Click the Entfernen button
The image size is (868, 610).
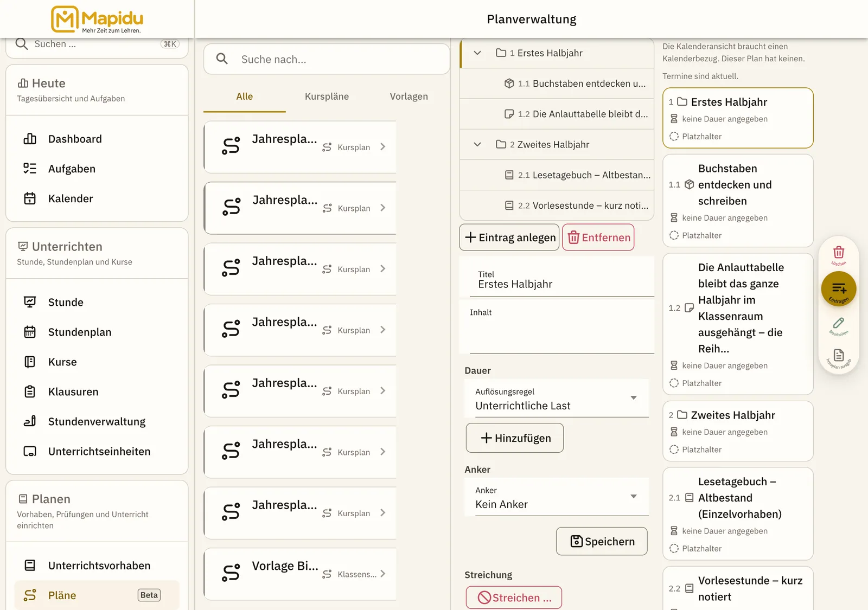pos(598,237)
